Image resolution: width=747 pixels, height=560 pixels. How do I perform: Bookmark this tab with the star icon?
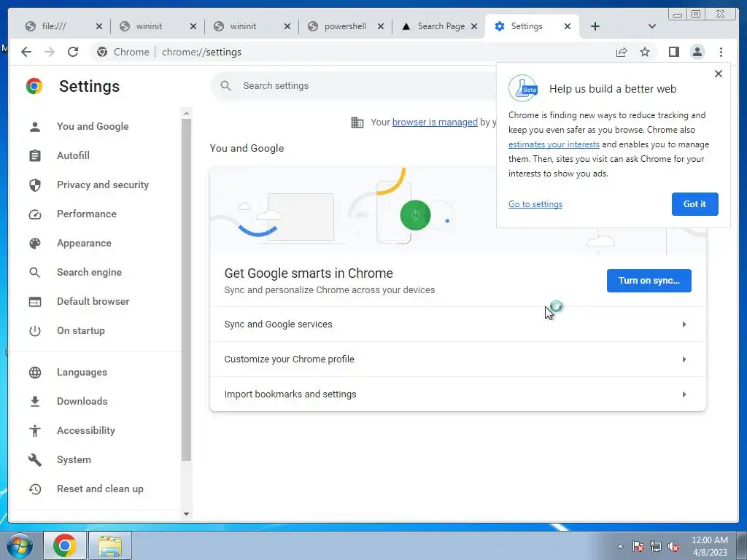click(645, 52)
